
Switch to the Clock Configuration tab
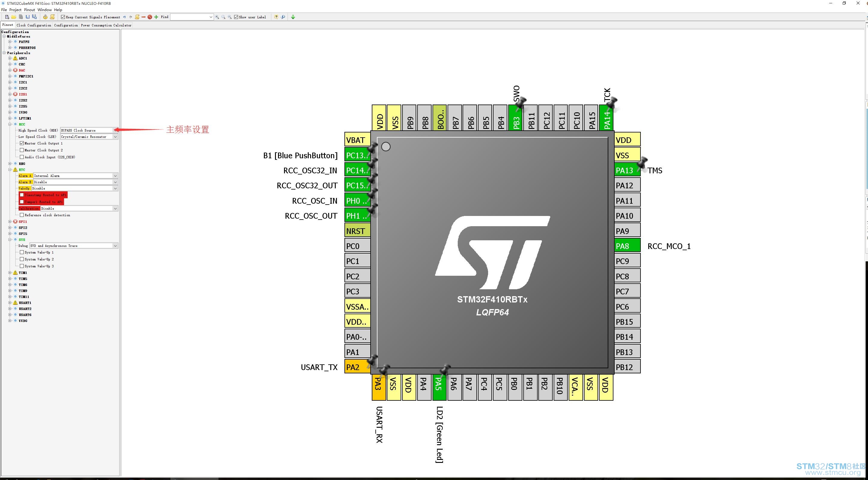[x=34, y=25]
